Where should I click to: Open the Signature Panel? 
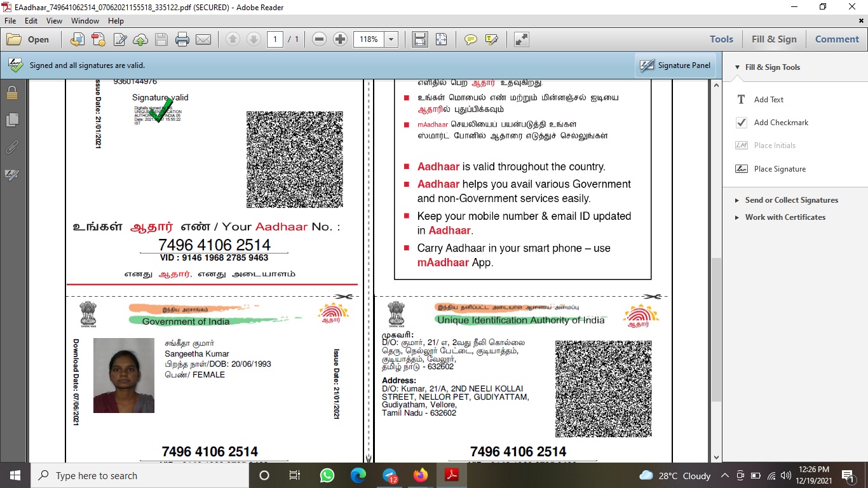tap(675, 65)
